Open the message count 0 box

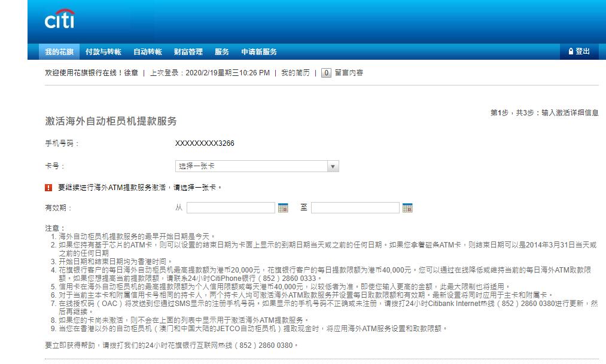point(326,72)
